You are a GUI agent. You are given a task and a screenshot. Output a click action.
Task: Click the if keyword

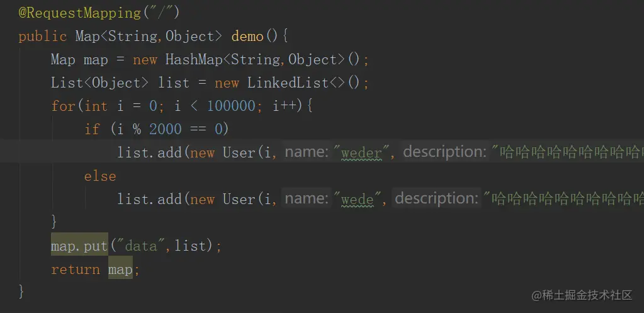pyautogui.click(x=92, y=129)
